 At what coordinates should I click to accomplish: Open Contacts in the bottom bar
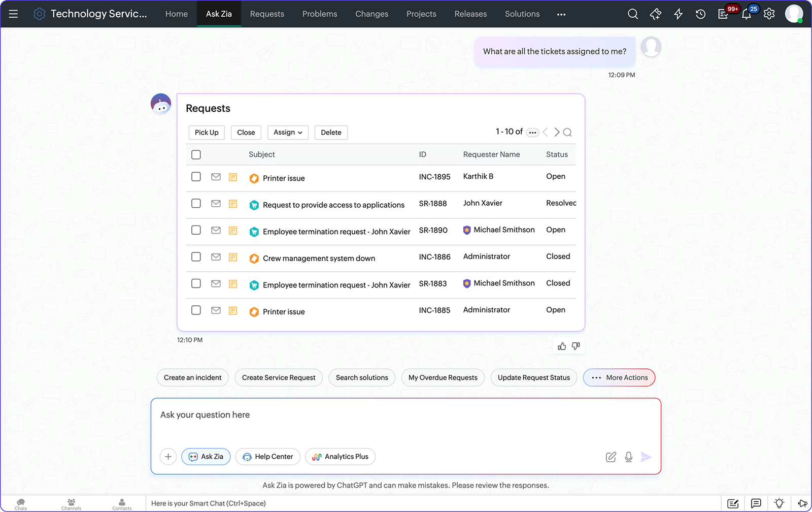[122, 504]
